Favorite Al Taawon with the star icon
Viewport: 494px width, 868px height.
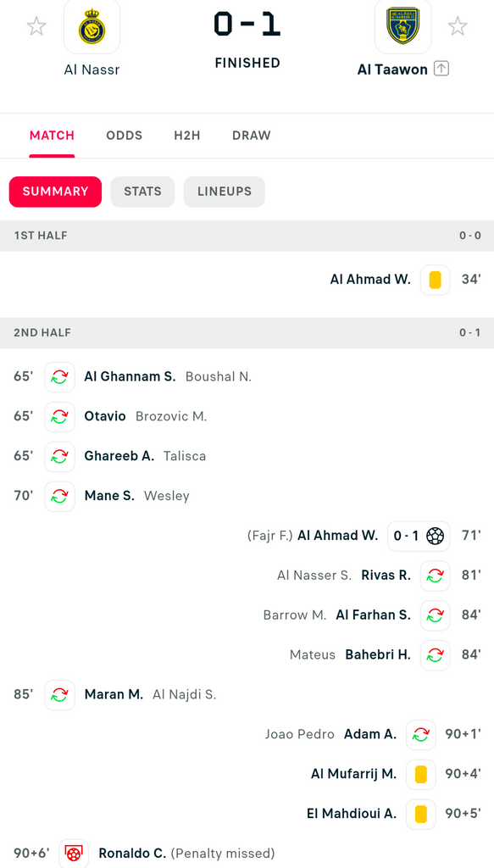tap(458, 26)
